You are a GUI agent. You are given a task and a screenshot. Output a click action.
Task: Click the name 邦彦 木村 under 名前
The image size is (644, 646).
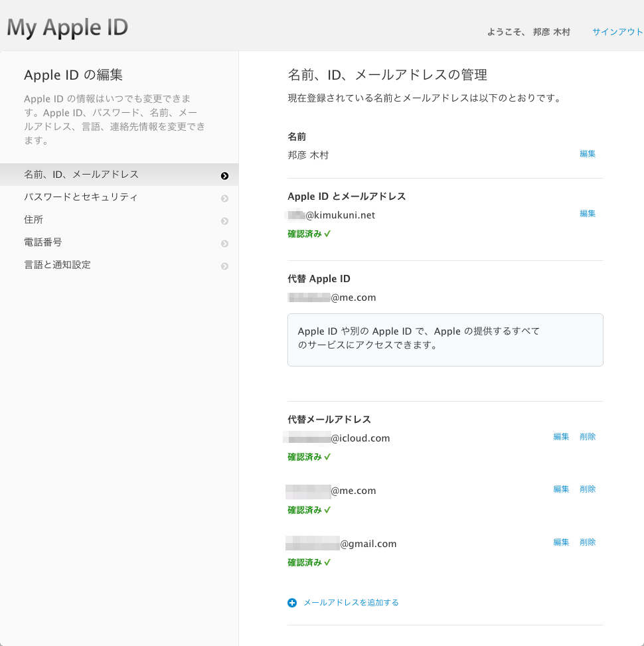click(308, 155)
